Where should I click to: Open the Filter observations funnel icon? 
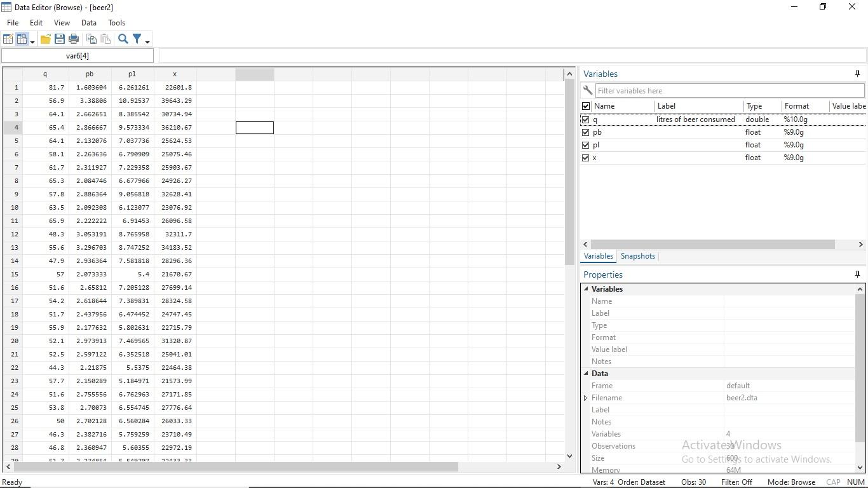pos(137,39)
